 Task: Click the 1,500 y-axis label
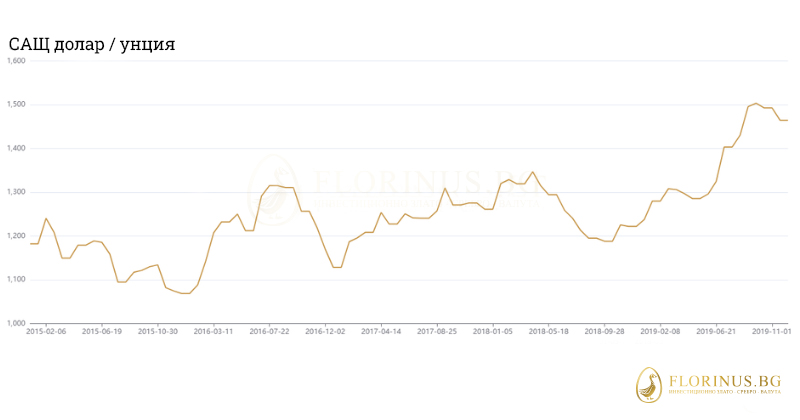[15, 105]
